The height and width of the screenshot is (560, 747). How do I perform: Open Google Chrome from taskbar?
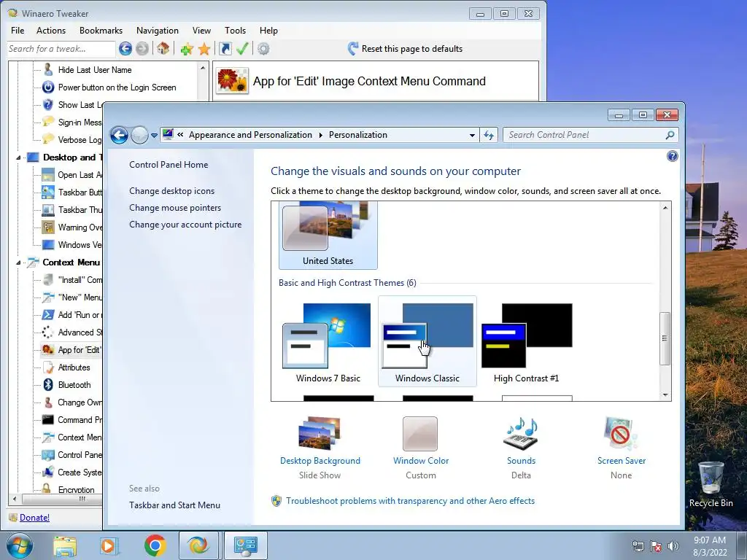(x=155, y=545)
